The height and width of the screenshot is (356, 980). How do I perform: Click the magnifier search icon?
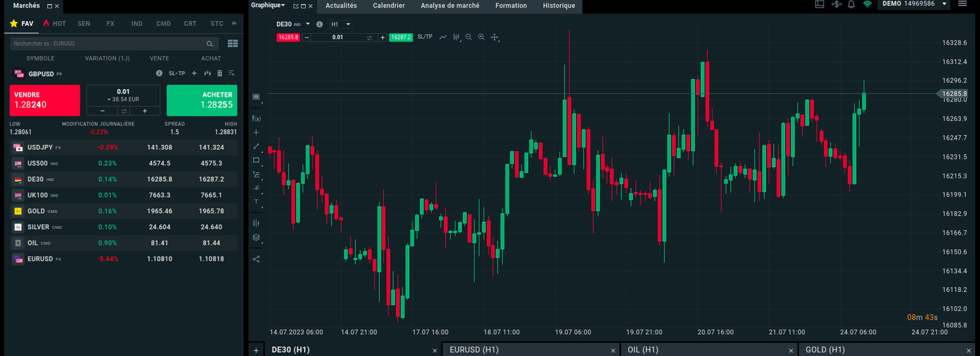[x=210, y=44]
